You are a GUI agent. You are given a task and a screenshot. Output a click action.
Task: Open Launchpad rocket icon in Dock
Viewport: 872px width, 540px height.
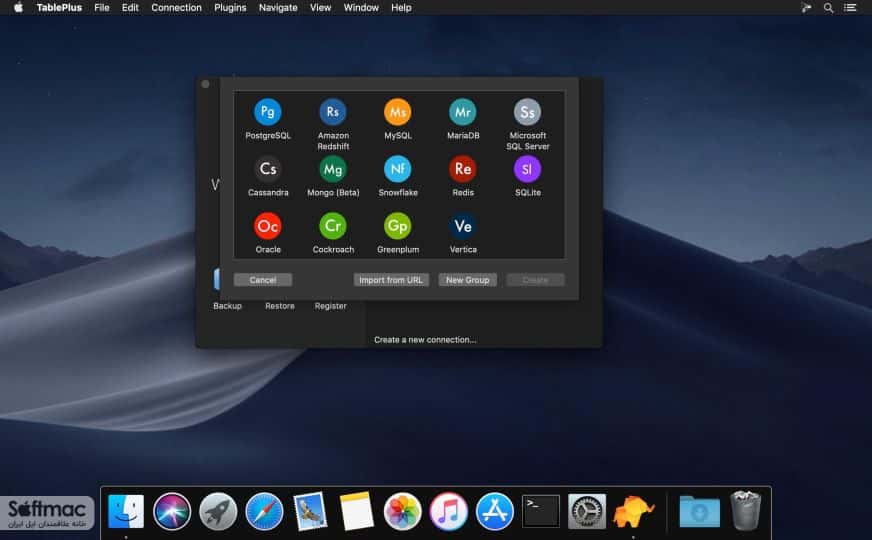click(218, 511)
